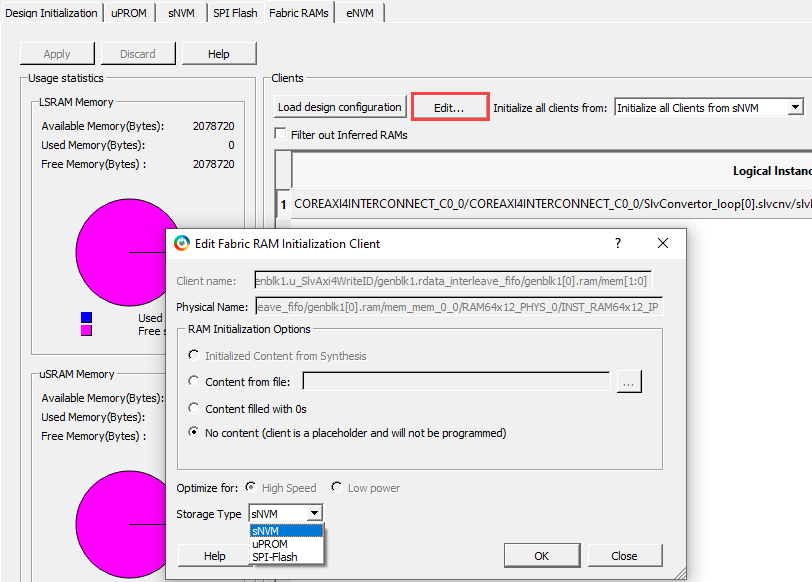Image resolution: width=812 pixels, height=582 pixels.
Task: Enable Filter out Inferred RAMs checkbox
Action: coord(281,134)
